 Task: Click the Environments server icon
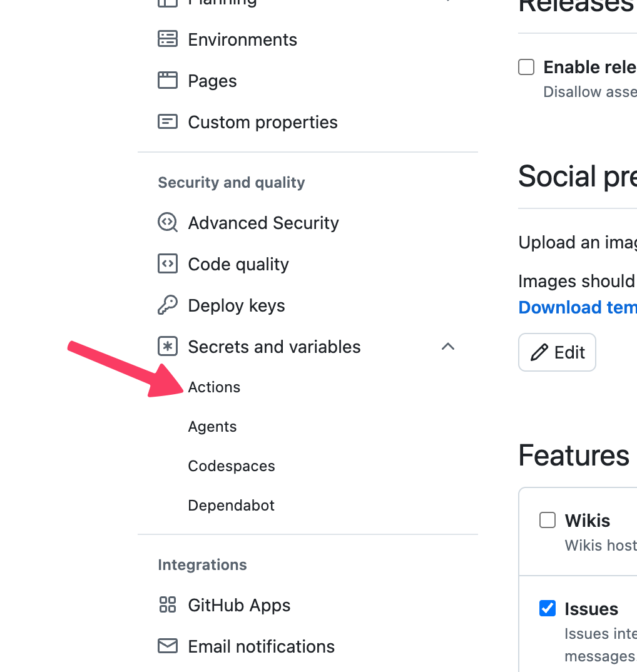(168, 39)
